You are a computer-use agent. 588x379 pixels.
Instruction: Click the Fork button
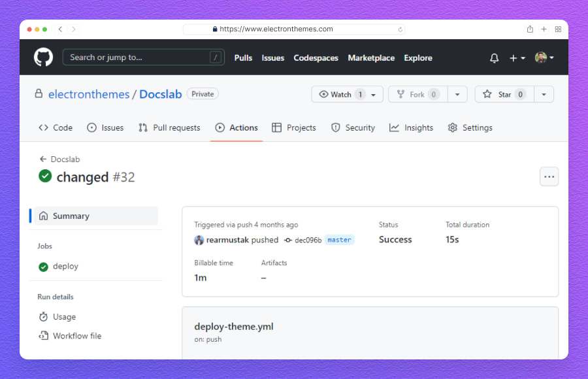tap(417, 94)
